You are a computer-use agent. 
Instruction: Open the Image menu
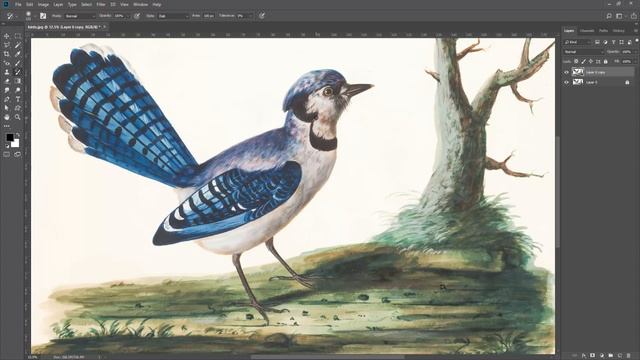click(43, 4)
